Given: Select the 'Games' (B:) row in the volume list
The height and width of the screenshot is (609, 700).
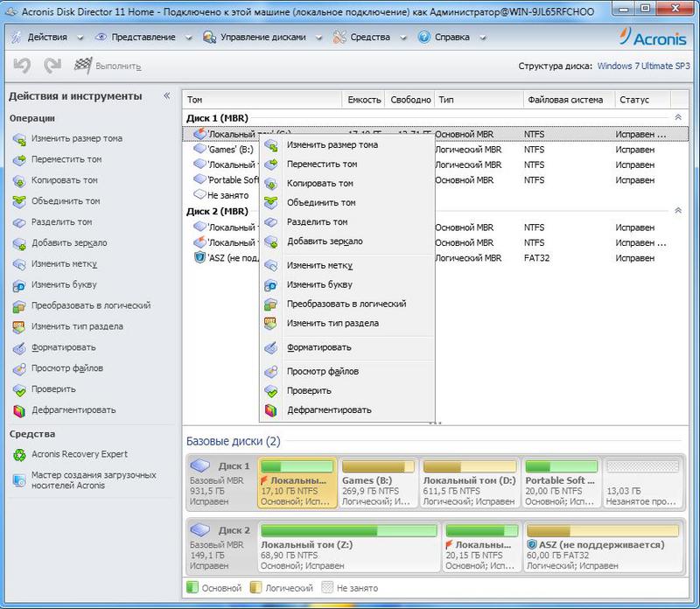Looking at the screenshot, I should pos(435,150).
